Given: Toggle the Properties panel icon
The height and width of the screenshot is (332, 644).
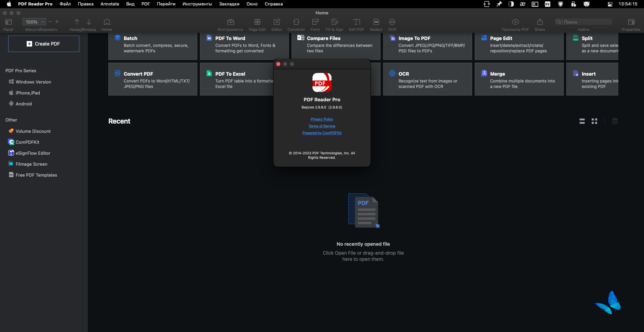Looking at the screenshot, I should tap(631, 22).
